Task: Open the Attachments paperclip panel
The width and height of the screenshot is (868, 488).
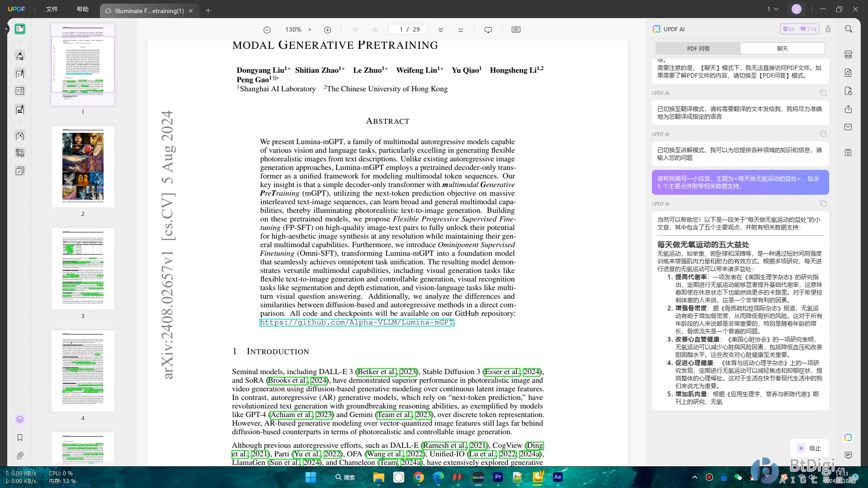Action: point(19,455)
